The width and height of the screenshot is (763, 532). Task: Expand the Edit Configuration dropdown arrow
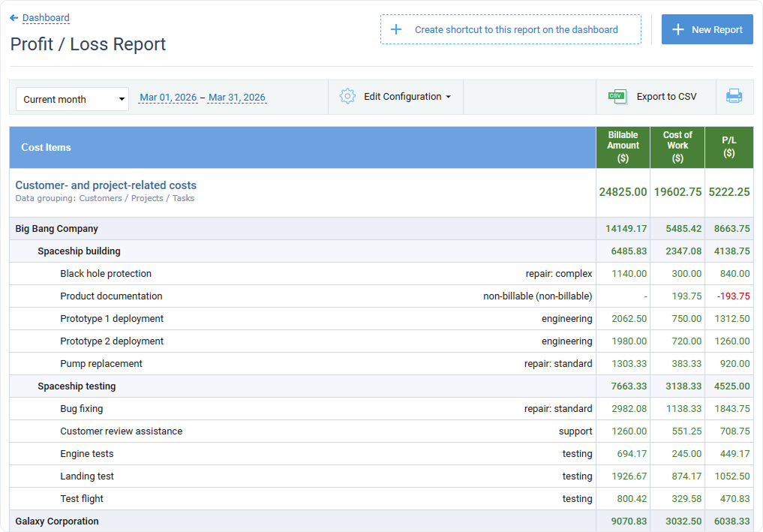pos(449,98)
